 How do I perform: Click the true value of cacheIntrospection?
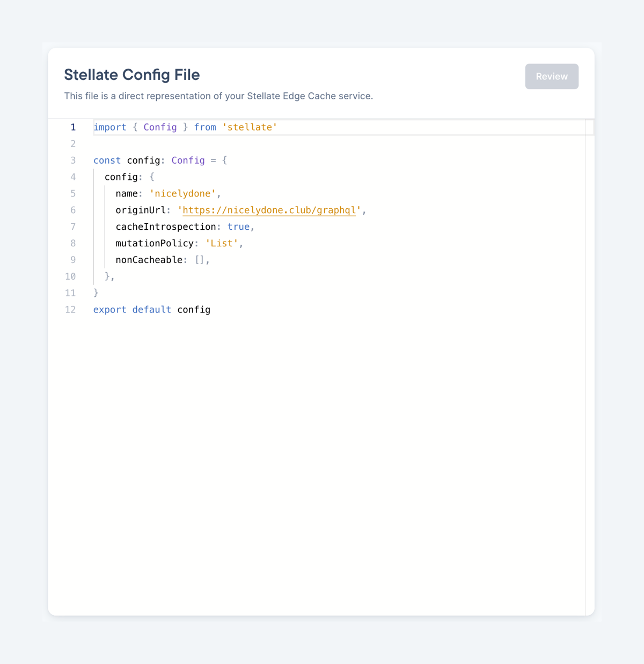tap(238, 227)
